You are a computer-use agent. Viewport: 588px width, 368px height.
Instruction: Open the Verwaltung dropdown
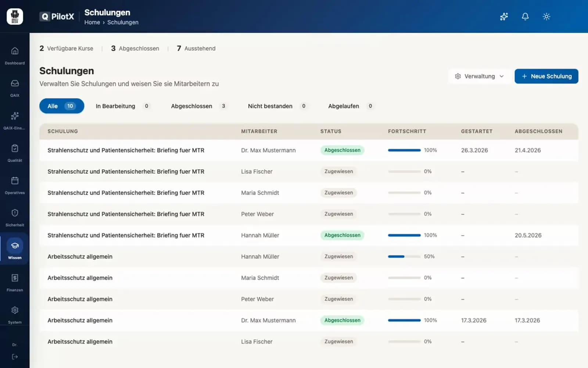coord(480,76)
